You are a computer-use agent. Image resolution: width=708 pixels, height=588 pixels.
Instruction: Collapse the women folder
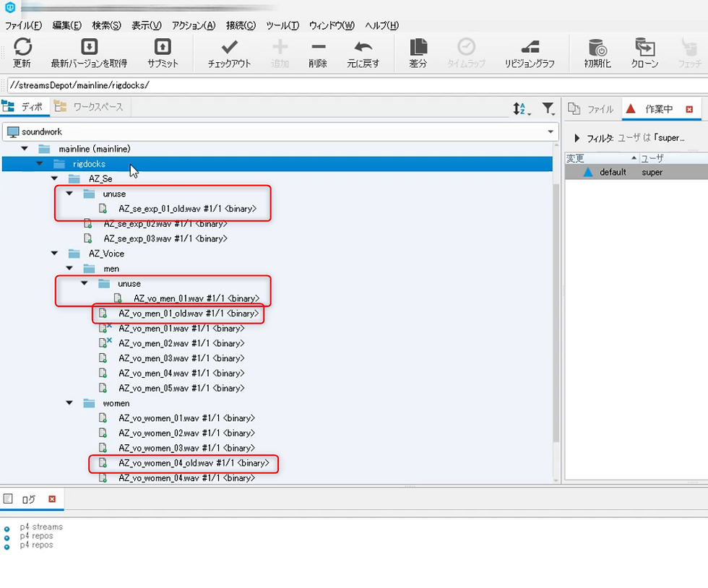click(69, 403)
